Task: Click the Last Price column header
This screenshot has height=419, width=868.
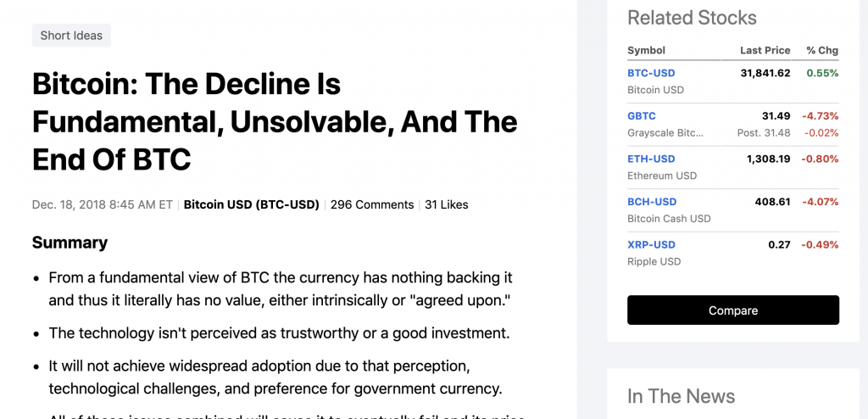Action: tap(765, 50)
